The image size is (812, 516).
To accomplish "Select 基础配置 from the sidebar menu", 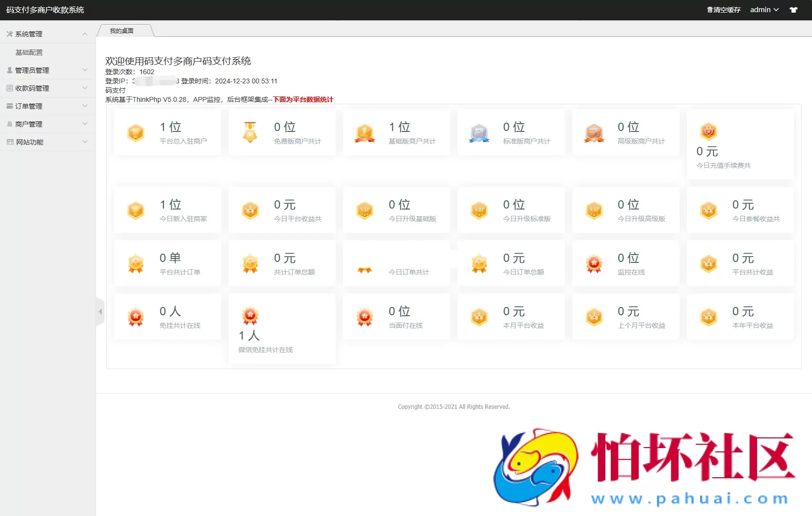I will click(29, 52).
